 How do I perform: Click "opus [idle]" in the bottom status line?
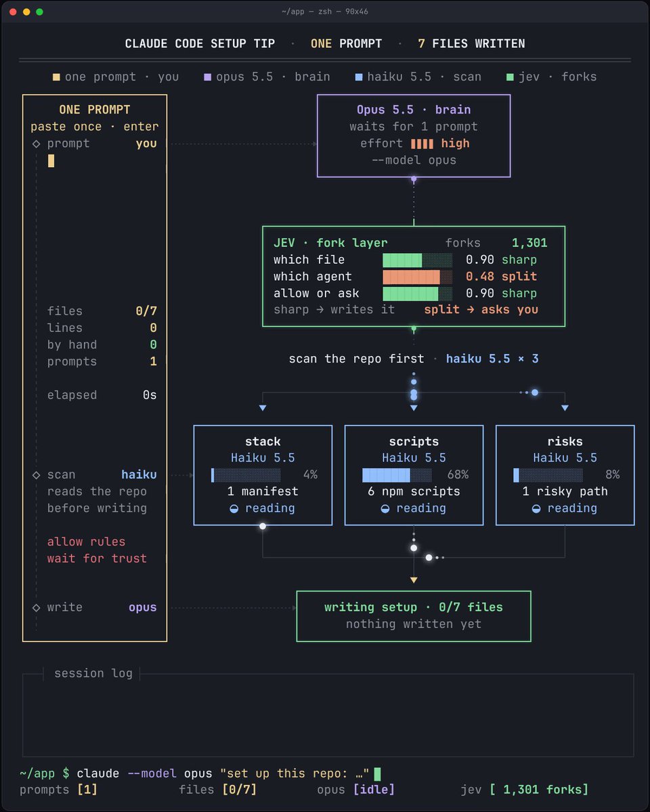pyautogui.click(x=356, y=790)
